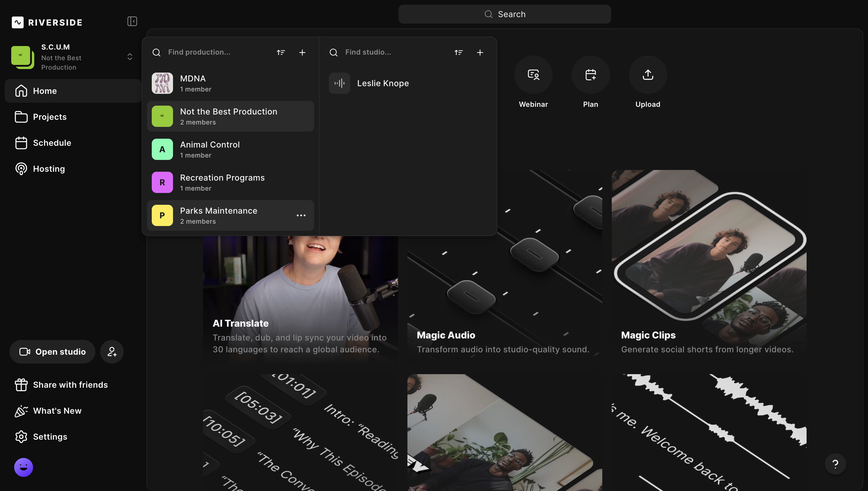Go to Projects in sidebar
Screen dimensions: 868x491
pos(50,117)
